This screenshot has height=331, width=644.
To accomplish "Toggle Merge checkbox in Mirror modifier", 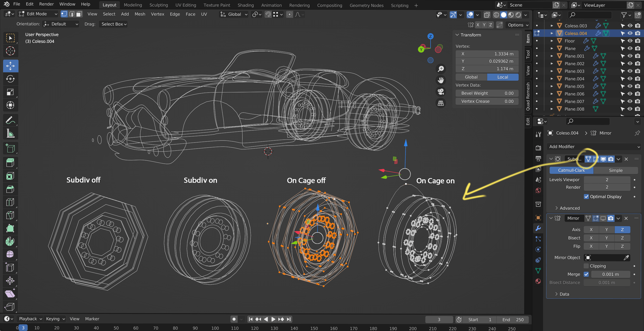I will (x=586, y=274).
